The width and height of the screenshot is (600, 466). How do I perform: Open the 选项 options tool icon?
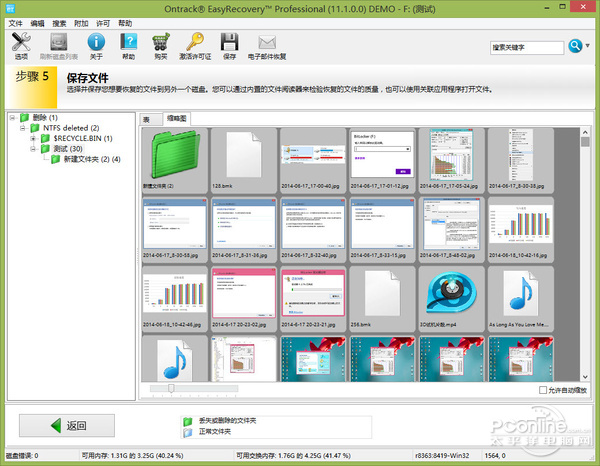coord(21,46)
